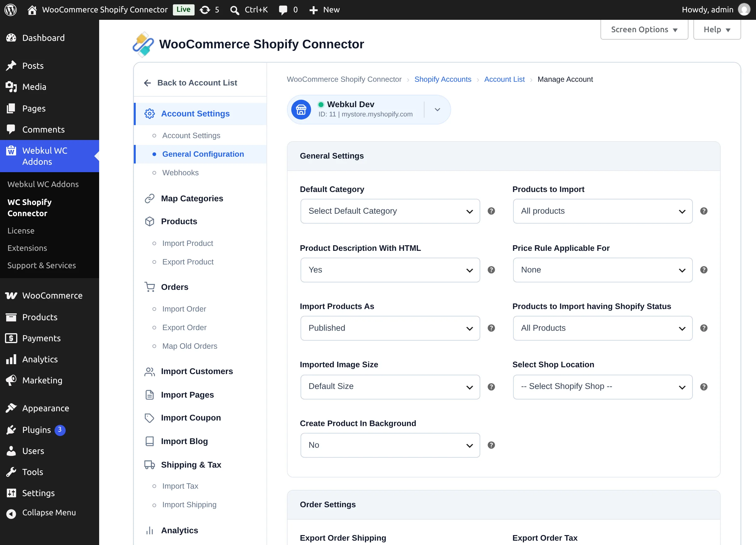
Task: Click help icon beside Create Product In Background
Action: click(491, 445)
